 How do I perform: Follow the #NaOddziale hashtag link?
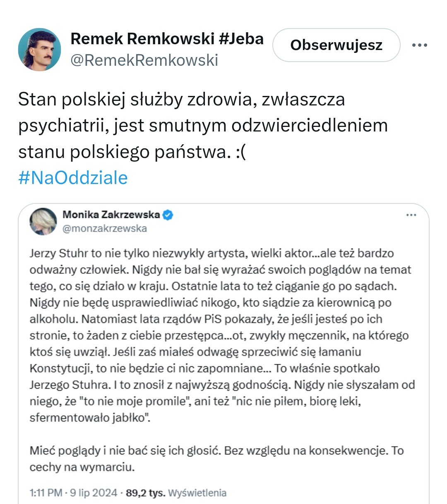point(73,178)
